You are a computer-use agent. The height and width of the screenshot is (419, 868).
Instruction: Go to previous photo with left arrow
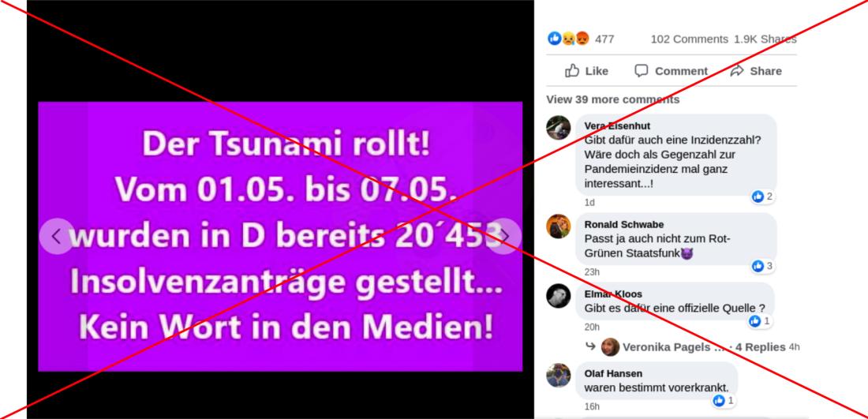pyautogui.click(x=57, y=237)
